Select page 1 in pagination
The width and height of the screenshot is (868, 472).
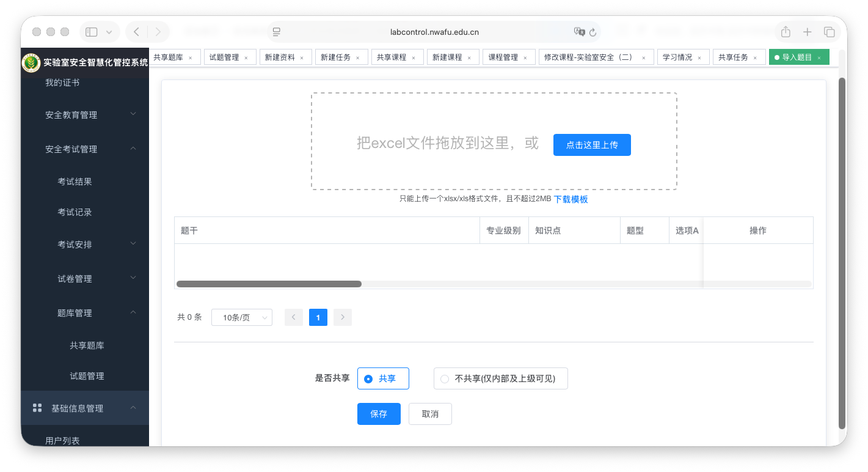click(318, 317)
